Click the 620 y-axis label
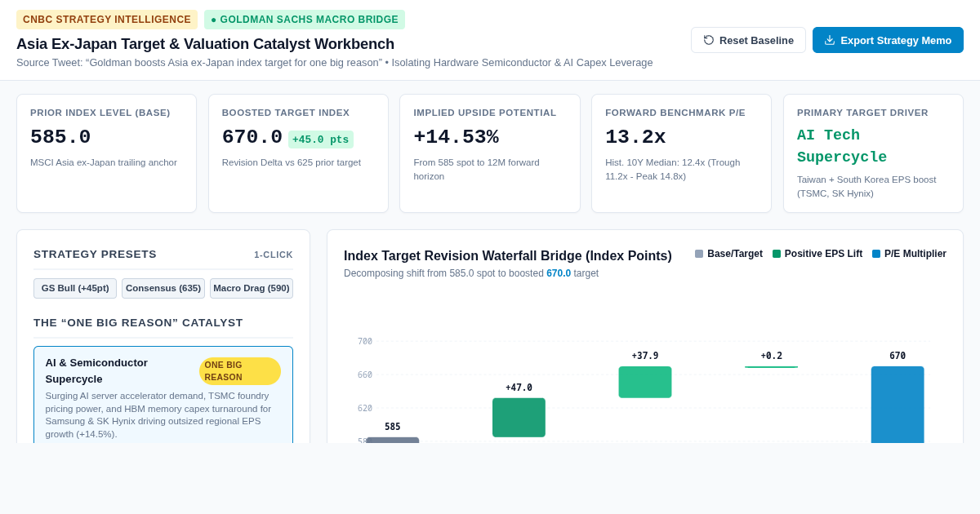Viewport: 980px width, 514px height. pyautogui.click(x=364, y=409)
